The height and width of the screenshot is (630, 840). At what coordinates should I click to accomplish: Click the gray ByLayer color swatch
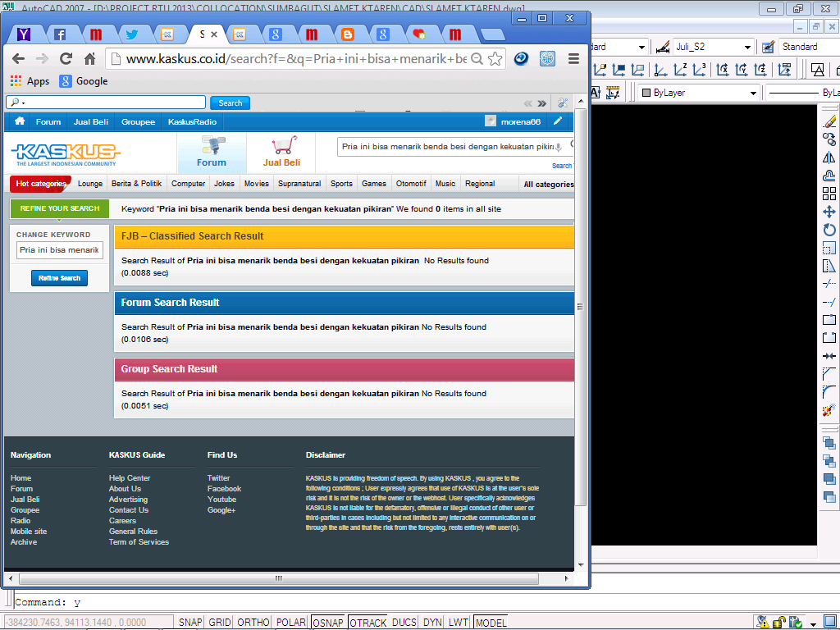pos(646,93)
